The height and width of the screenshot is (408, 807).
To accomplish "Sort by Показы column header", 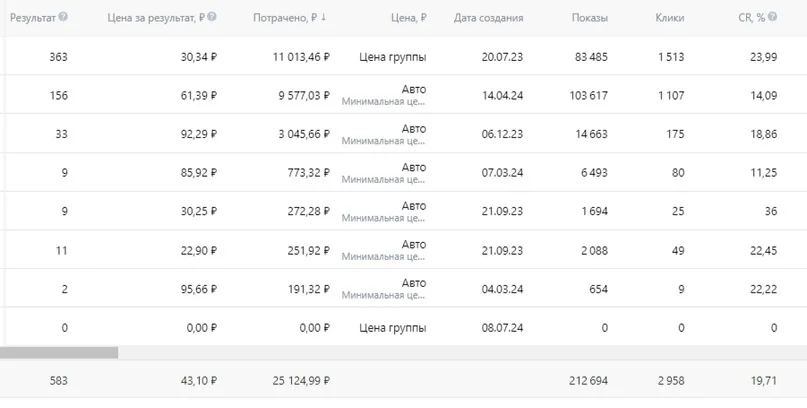I will click(590, 18).
